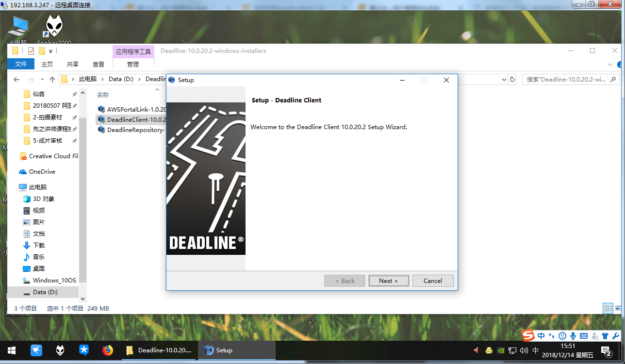Click the volume icon in system tray
Screen dimensions: 625x364
(x=524, y=350)
